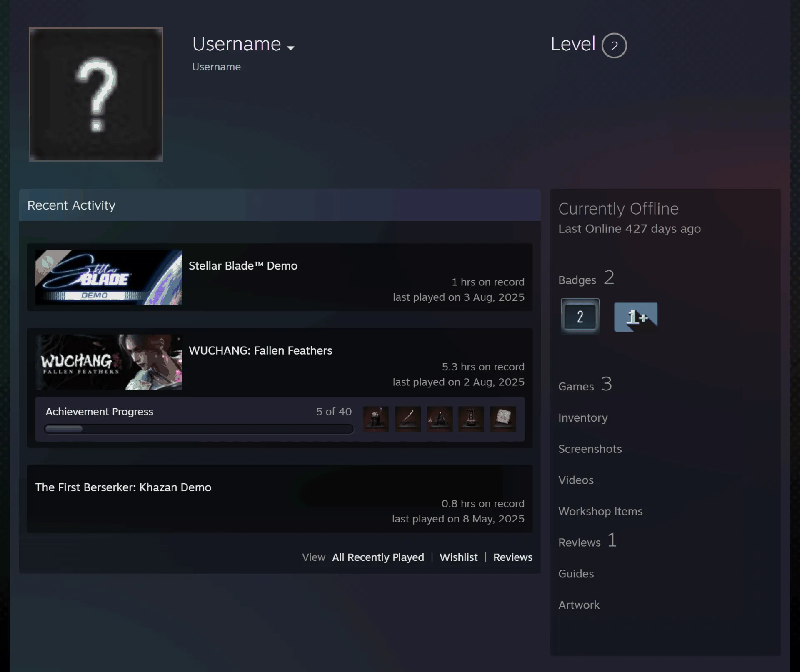
Task: Click the third WUCHANG achievement icon
Action: (440, 419)
